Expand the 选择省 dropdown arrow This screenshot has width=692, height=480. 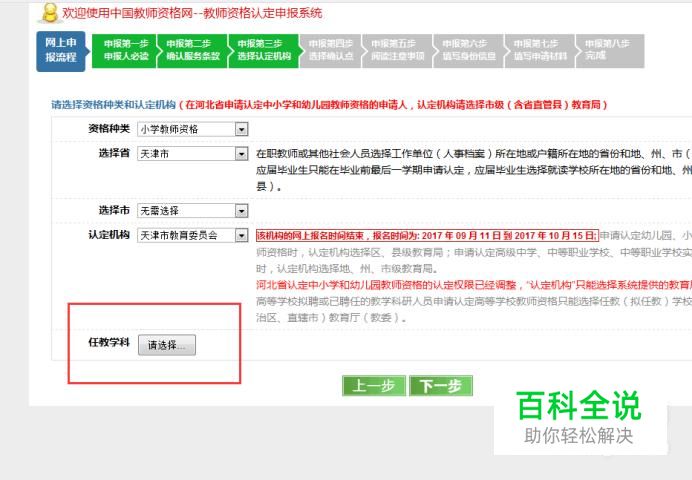pos(241,154)
